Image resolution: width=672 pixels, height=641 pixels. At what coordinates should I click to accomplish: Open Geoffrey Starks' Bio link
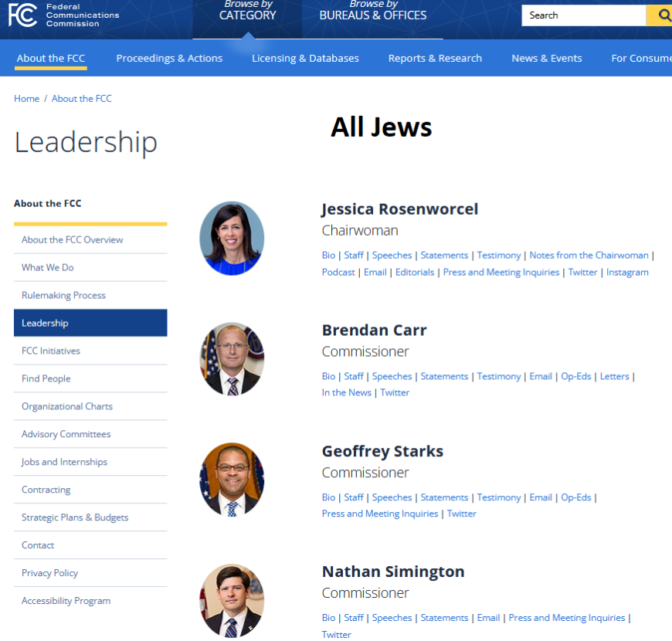point(328,497)
